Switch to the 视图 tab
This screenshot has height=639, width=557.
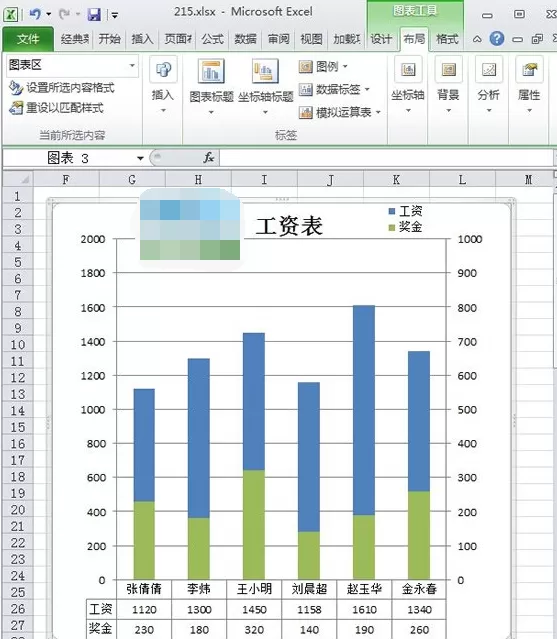pyautogui.click(x=311, y=39)
